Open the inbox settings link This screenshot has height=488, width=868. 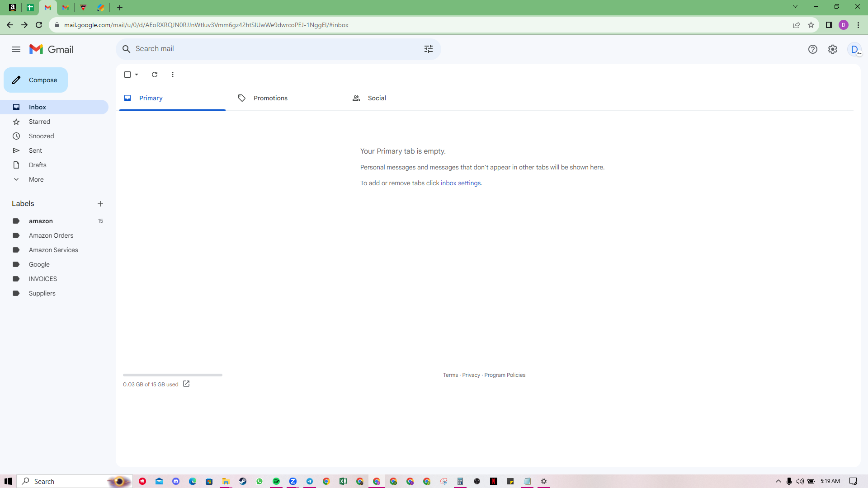(x=461, y=183)
